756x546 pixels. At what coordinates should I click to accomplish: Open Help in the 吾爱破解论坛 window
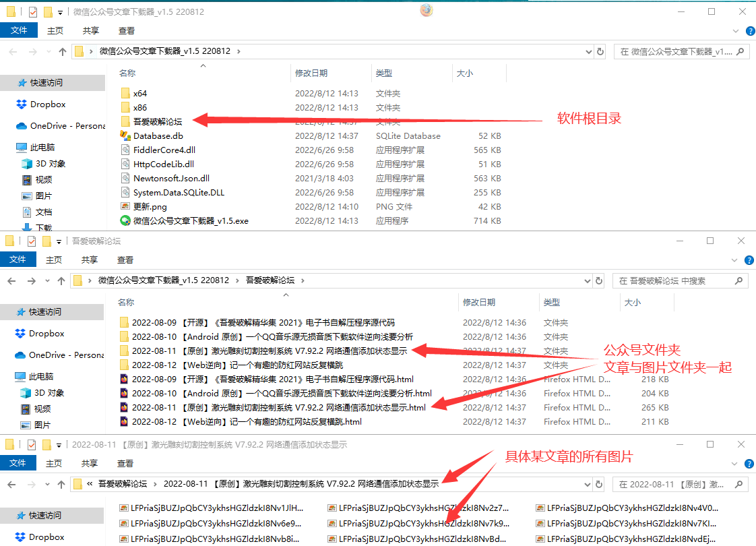pyautogui.click(x=749, y=260)
